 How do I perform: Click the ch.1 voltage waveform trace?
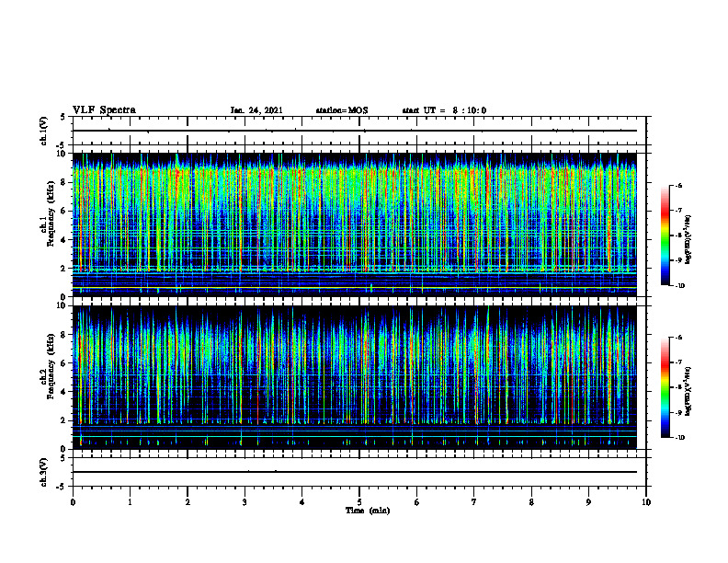click(x=354, y=131)
